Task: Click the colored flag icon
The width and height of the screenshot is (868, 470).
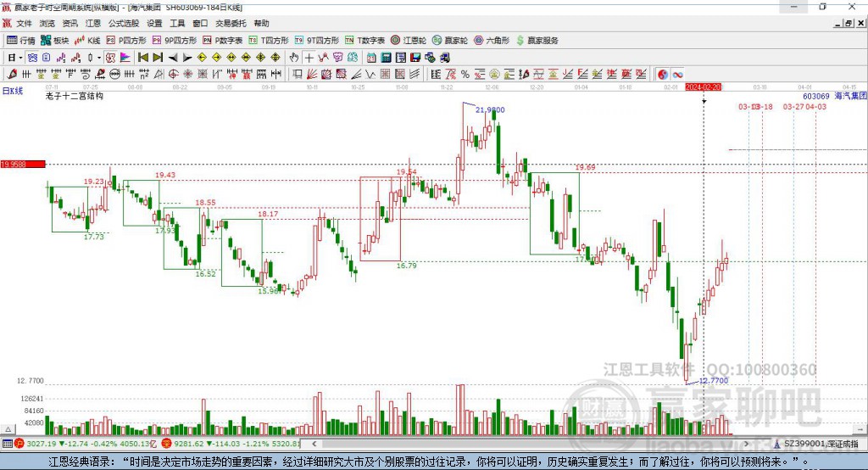Action: click(125, 58)
